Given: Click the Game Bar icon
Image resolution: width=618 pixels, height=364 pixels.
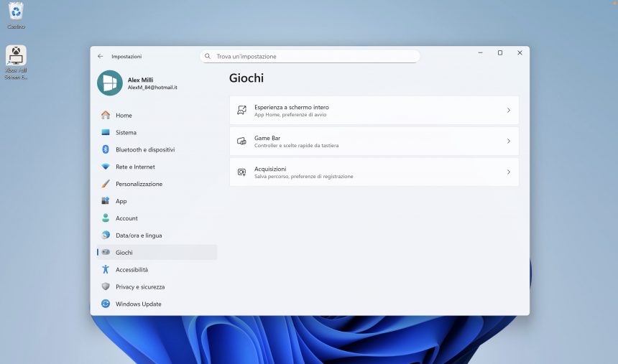Looking at the screenshot, I should 241,141.
